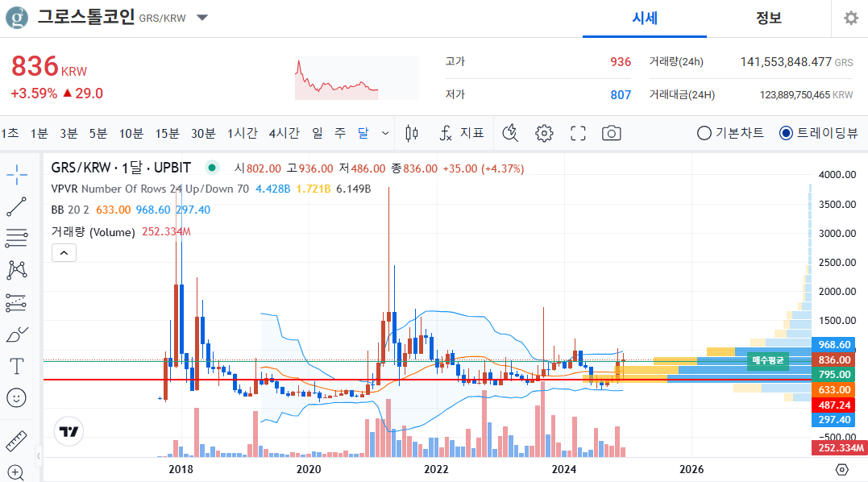The image size is (868, 482).
Task: Open the emoji icons tool
Action: pos(17,397)
